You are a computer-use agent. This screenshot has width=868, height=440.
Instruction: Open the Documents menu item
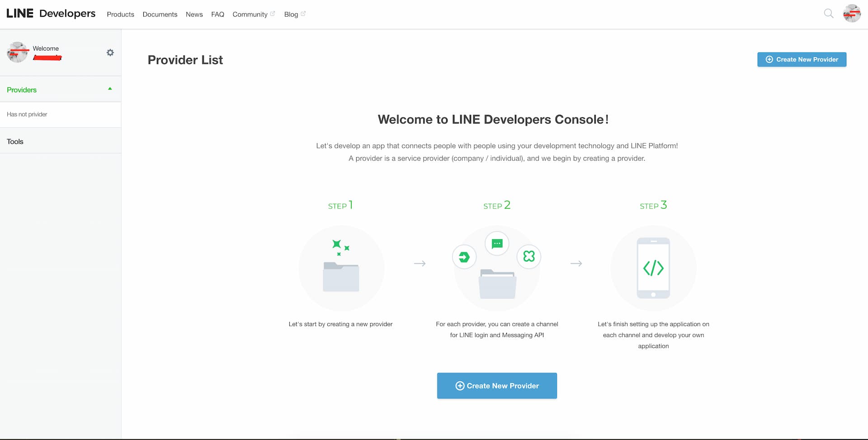[160, 14]
